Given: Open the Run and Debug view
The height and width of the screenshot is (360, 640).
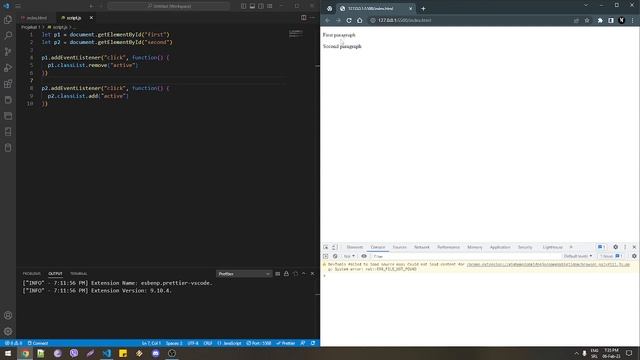Looking at the screenshot, I should point(8,68).
